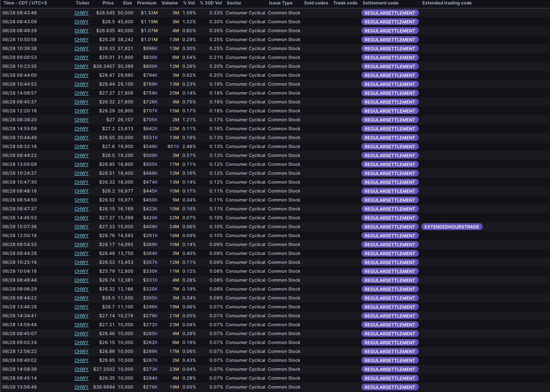This screenshot has width=550, height=392.
Task: Select the price $26.9894
Action: coord(104,387)
